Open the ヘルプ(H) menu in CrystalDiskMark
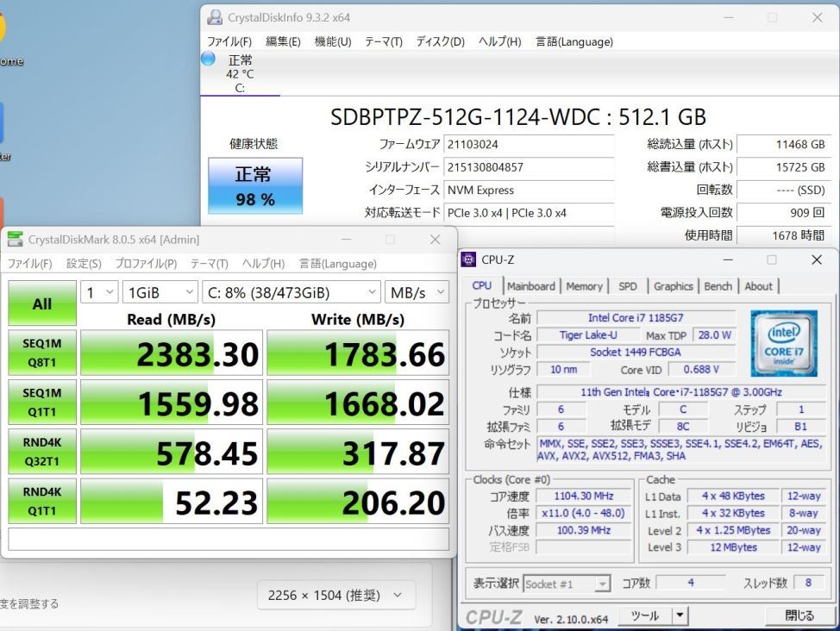This screenshot has width=840, height=631. click(263, 264)
